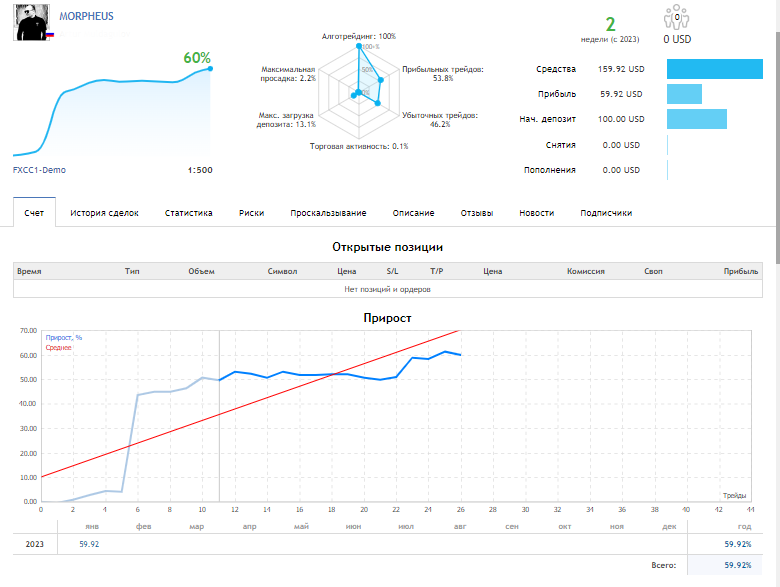Screen dimensions: 780x587
Task: Click the Пополнения 0.00 USD value
Action: pos(621,170)
